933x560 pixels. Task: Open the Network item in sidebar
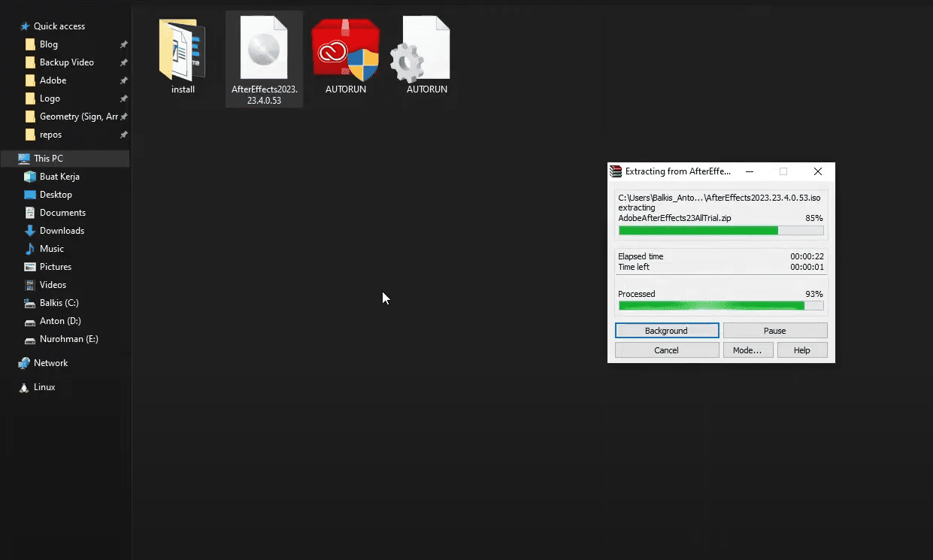[48, 362]
